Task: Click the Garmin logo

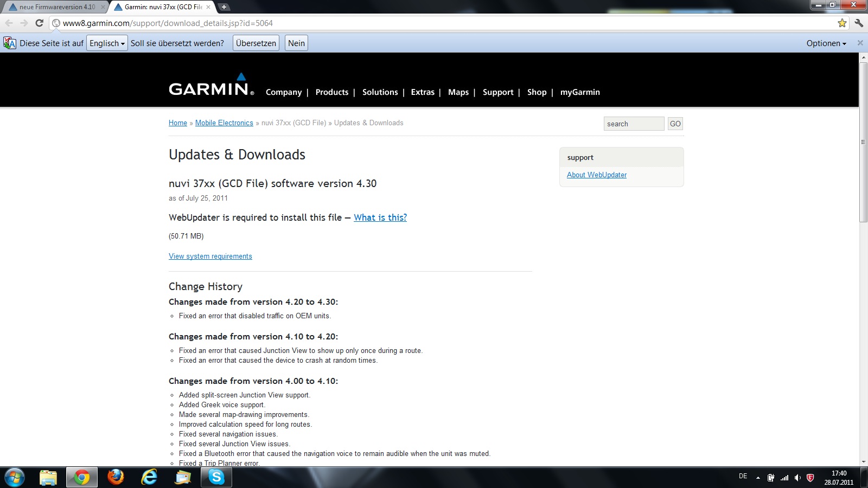Action: point(211,85)
